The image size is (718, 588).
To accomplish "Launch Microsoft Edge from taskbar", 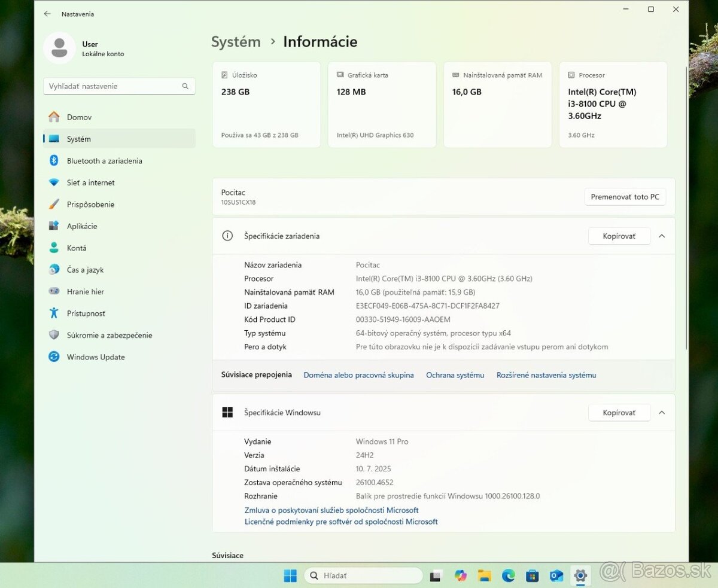I will (508, 576).
